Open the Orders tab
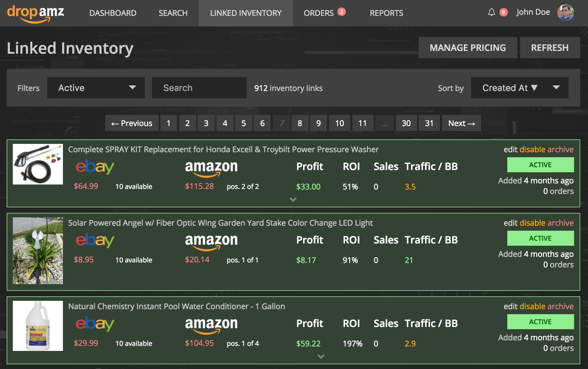This screenshot has width=588, height=369. tap(319, 13)
